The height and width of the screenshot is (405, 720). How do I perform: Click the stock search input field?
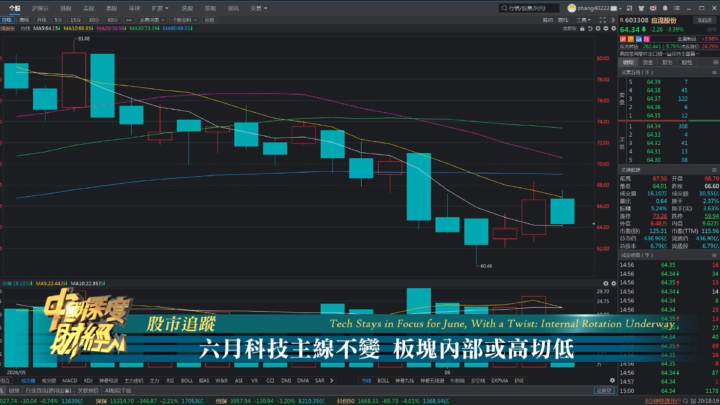529,8
